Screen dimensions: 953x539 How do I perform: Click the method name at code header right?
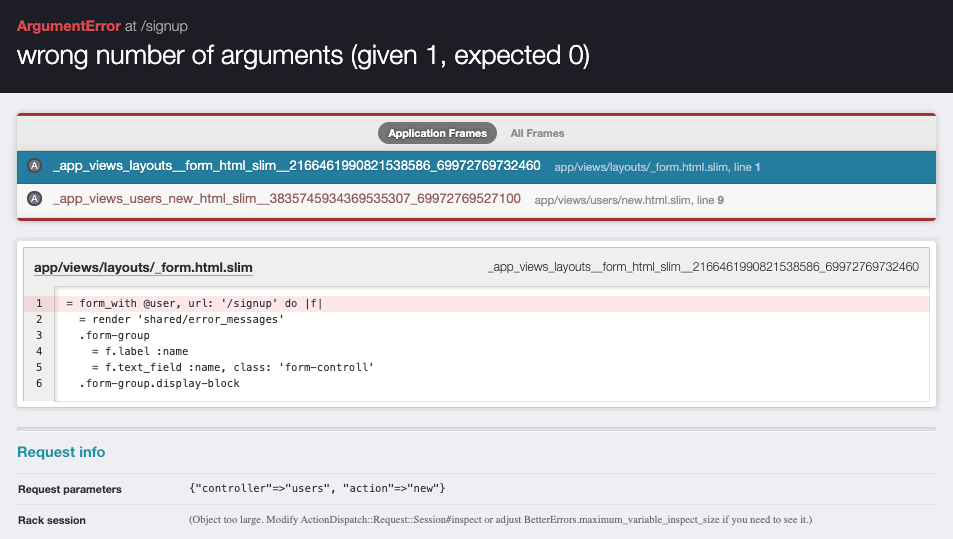tap(703, 268)
